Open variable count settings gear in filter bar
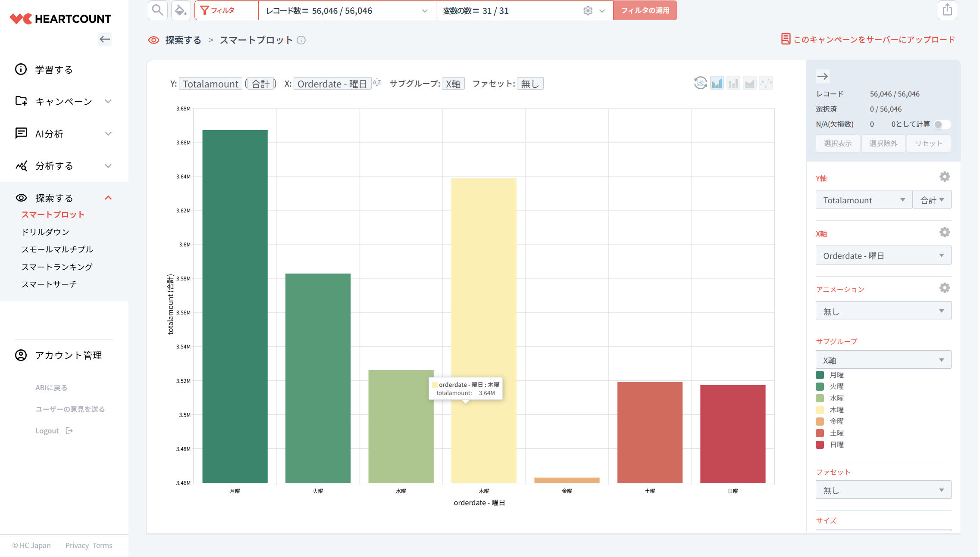The image size is (980, 557). (x=588, y=11)
